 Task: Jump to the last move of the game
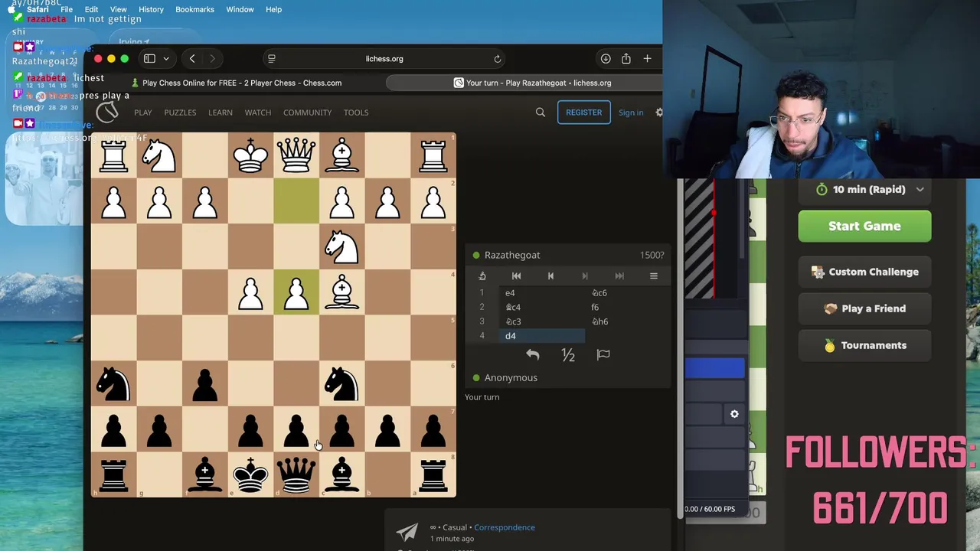619,276
